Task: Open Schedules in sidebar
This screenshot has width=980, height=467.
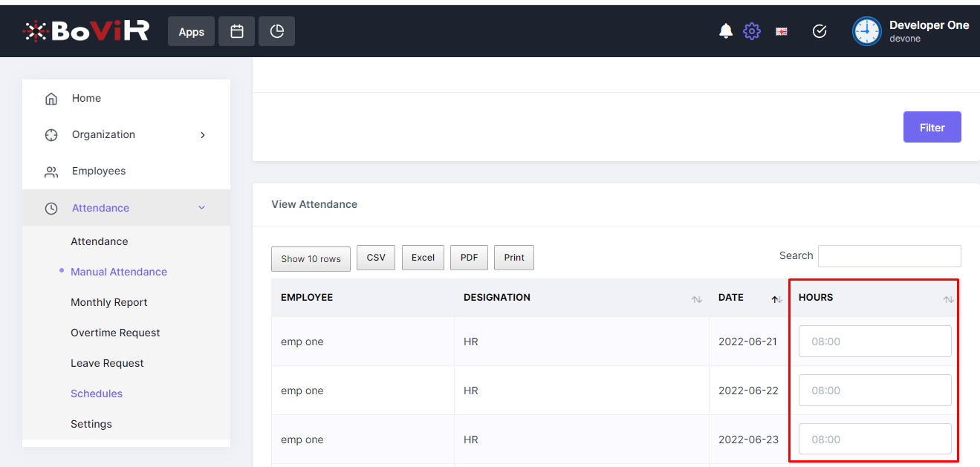Action: (97, 393)
